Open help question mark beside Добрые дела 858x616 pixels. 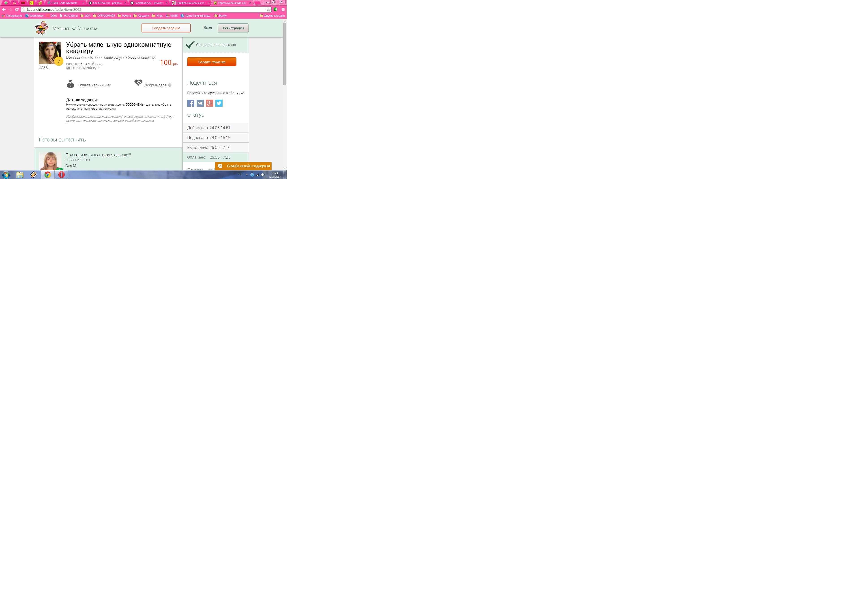pos(169,85)
